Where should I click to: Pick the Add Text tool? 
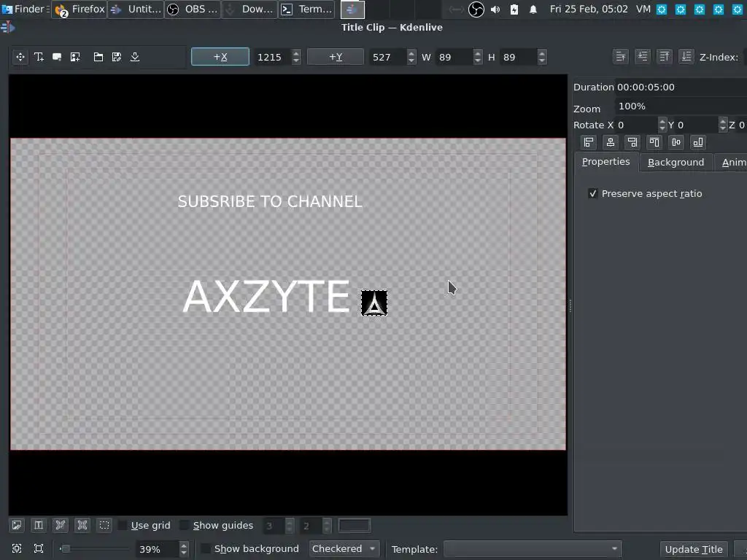(x=39, y=57)
